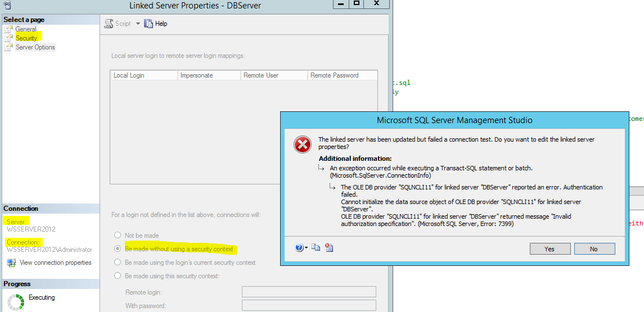Select 'Be made without using a security context'
This screenshot has width=644, height=312.
(x=118, y=249)
